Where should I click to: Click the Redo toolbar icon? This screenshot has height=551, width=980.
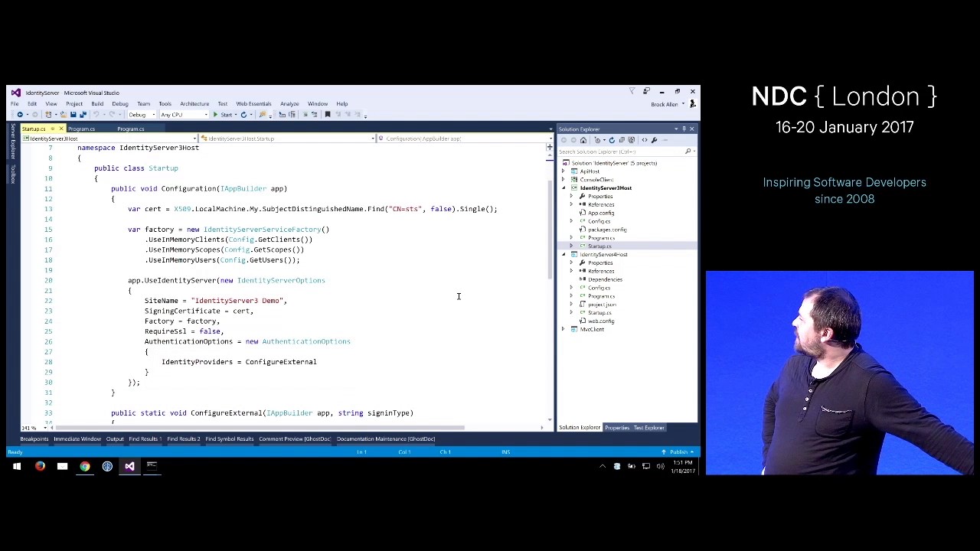point(112,115)
